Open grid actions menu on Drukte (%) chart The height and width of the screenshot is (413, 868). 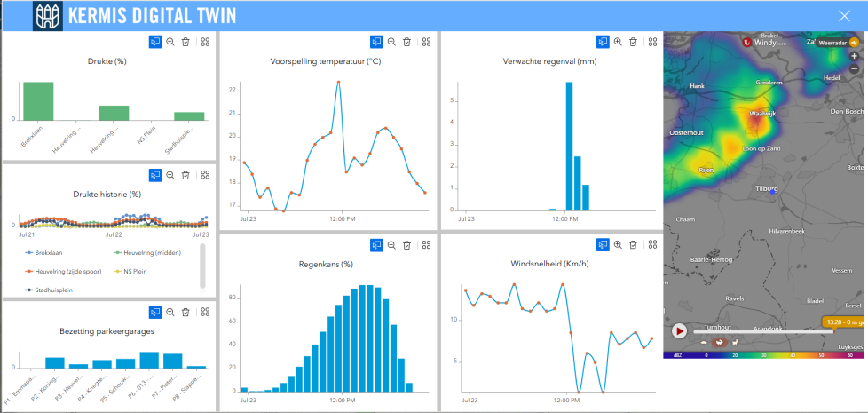click(205, 42)
